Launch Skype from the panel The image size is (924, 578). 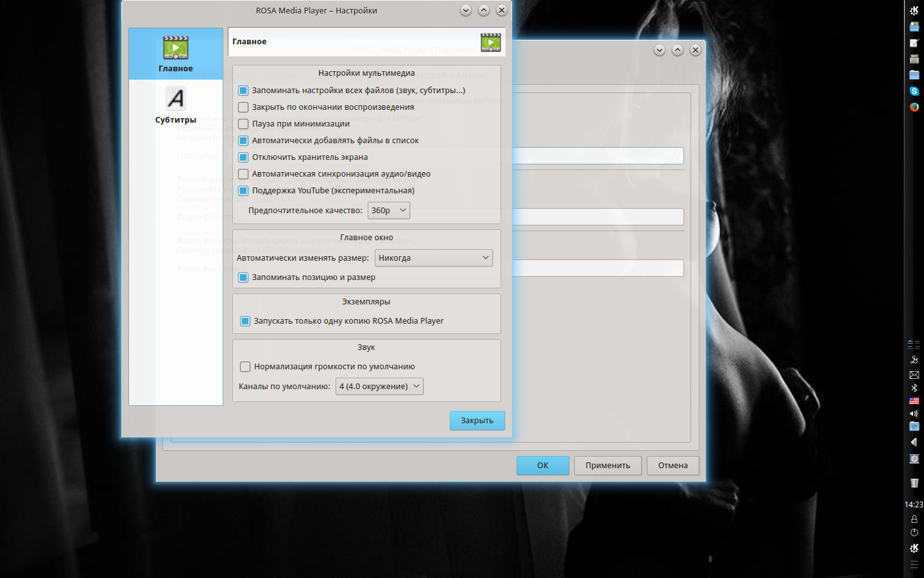click(914, 91)
